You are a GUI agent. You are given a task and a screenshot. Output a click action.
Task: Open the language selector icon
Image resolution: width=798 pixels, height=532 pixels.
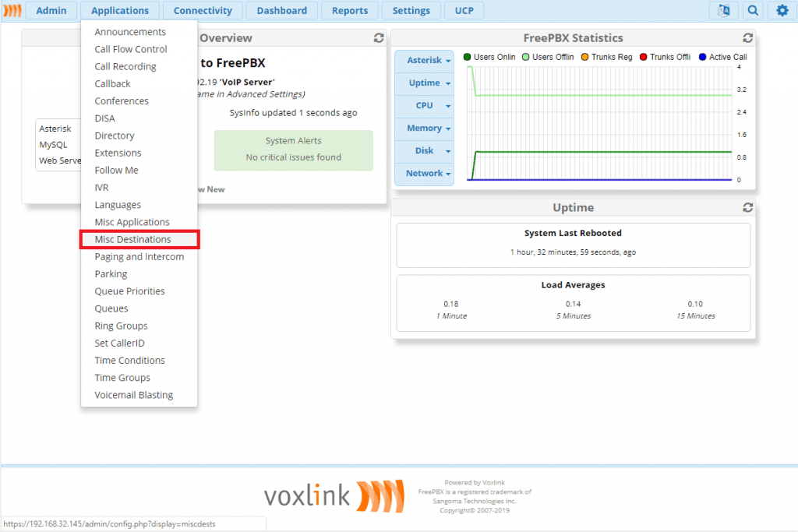(x=724, y=10)
